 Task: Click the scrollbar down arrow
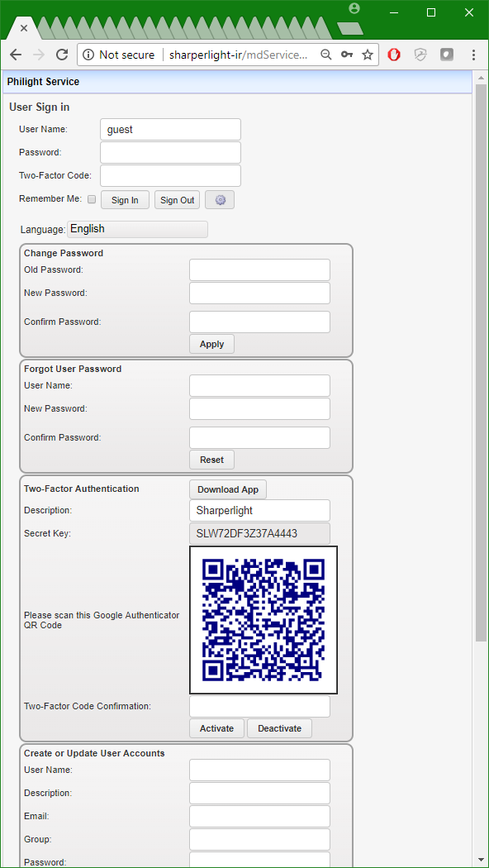[x=482, y=861]
